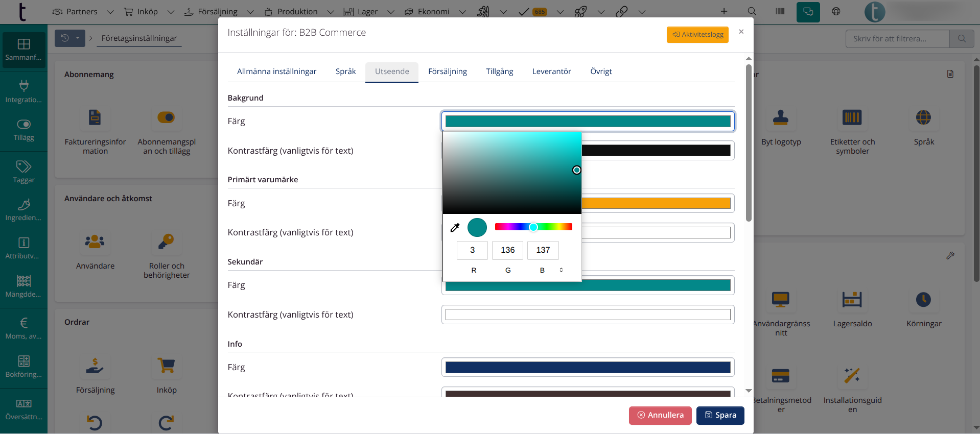Switch to the Försäljning settings tab
The height and width of the screenshot is (434, 980).
447,71
